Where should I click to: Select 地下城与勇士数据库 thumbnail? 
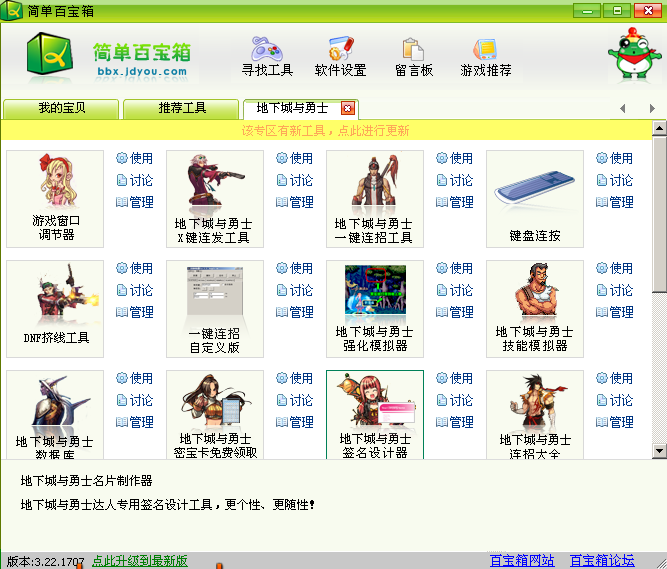(x=55, y=415)
